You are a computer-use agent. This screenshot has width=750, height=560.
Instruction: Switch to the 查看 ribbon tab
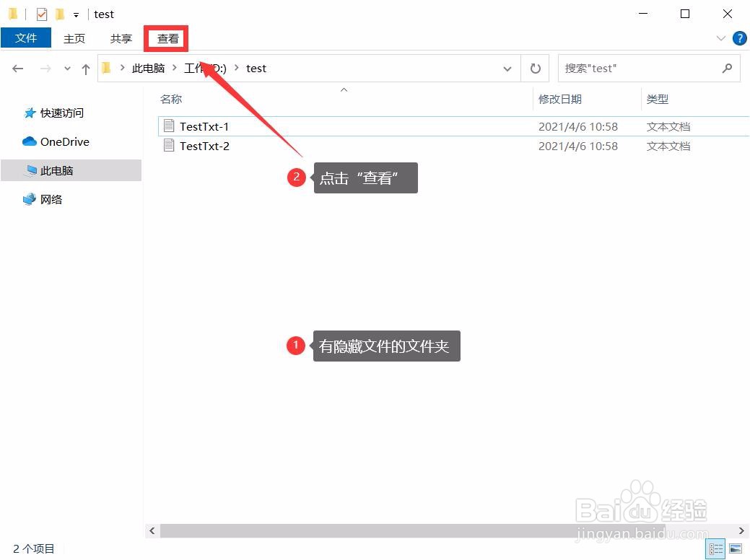click(x=166, y=38)
